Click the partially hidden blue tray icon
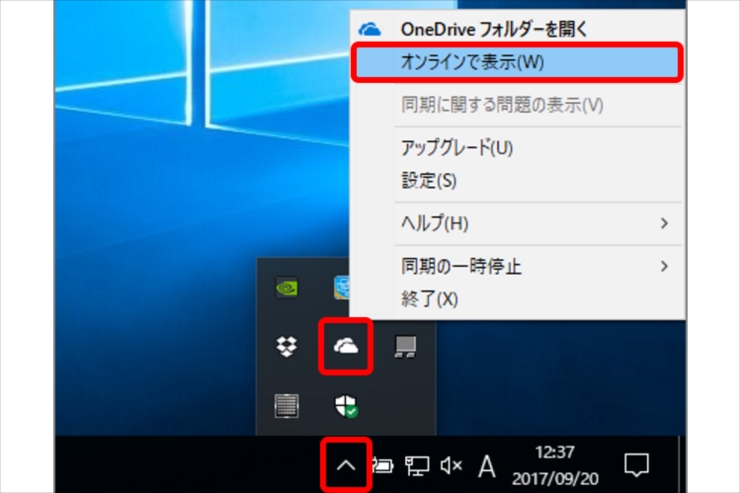Screen dimensions: 740x493 coord(342,288)
